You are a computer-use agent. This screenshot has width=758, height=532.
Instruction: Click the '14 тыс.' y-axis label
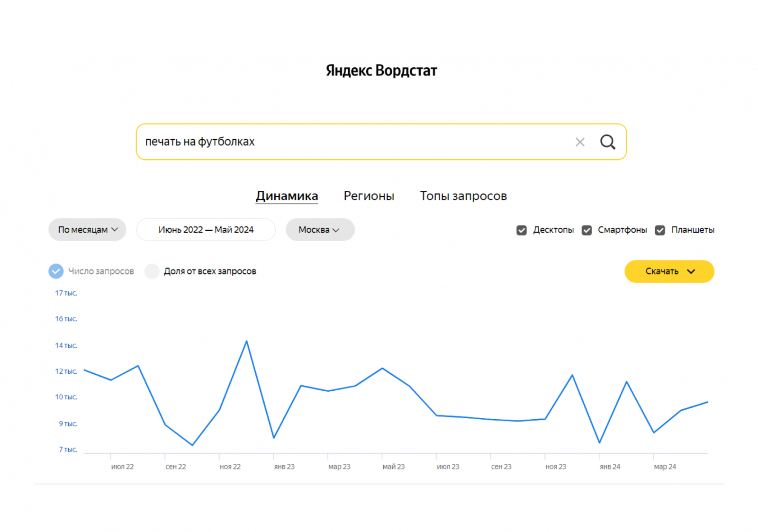66,346
